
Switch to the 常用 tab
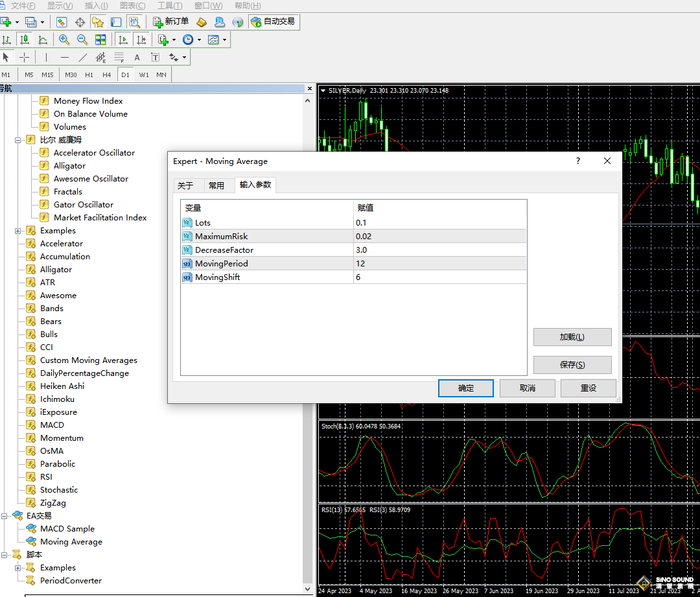[216, 185]
